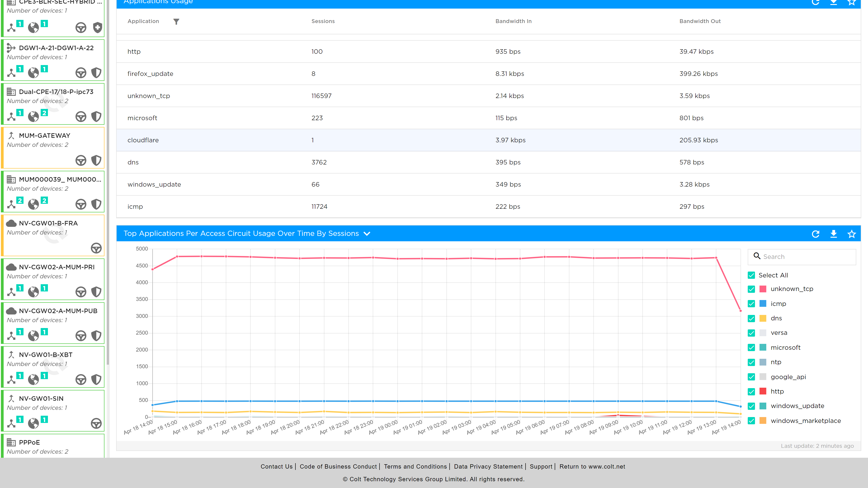The image size is (868, 488).
Task: Open steering wheel icon for DGW1-A-21-DGW1-A-22
Action: (81, 73)
